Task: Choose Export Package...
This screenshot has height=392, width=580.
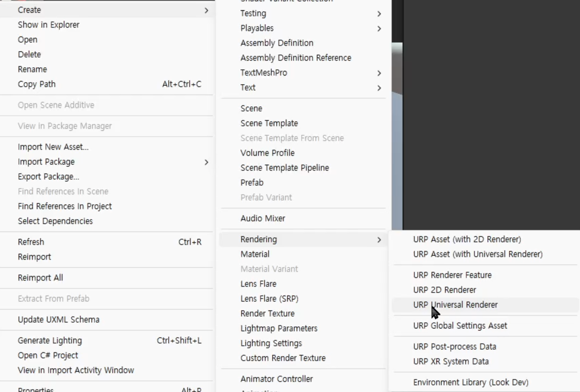Action: click(107, 177)
